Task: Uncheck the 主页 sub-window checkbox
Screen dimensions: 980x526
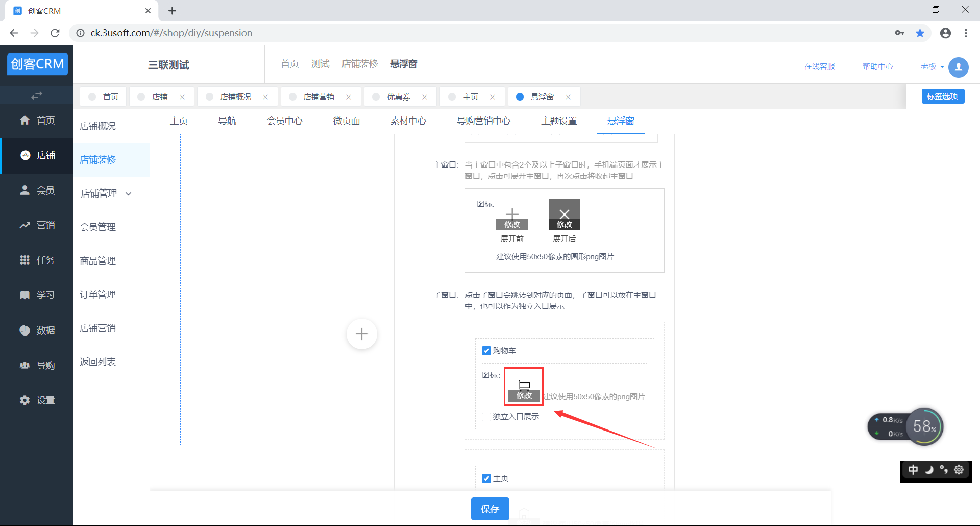Action: click(486, 479)
